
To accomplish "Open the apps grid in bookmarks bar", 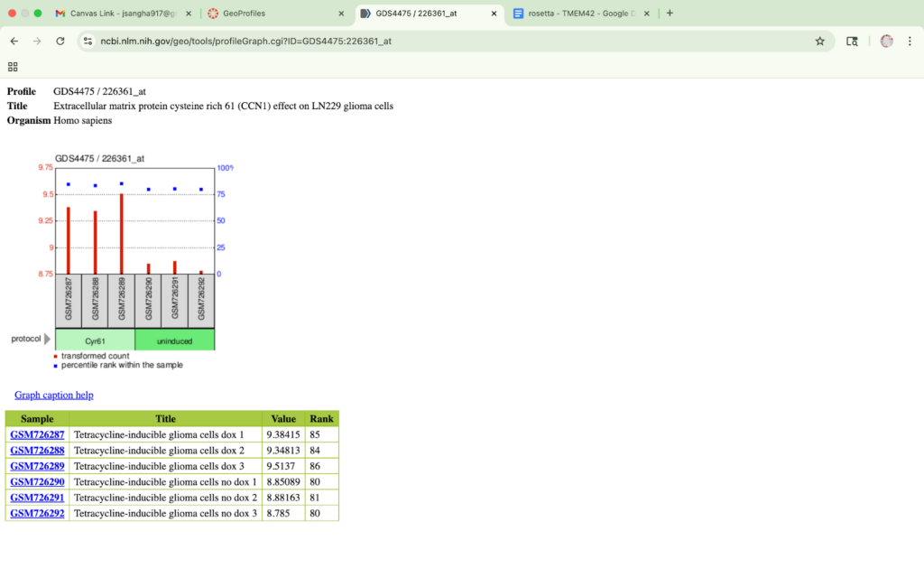I will pos(13,67).
